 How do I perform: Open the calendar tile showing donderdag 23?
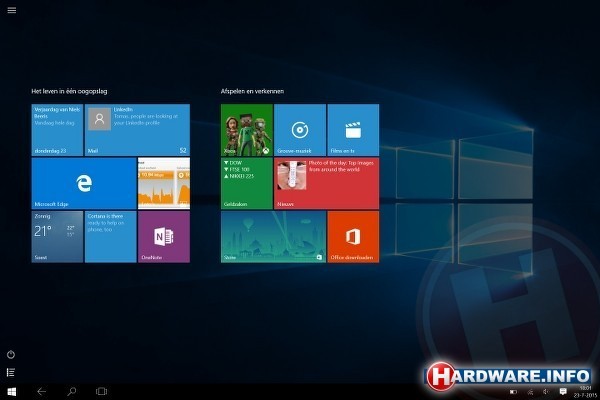[57, 130]
